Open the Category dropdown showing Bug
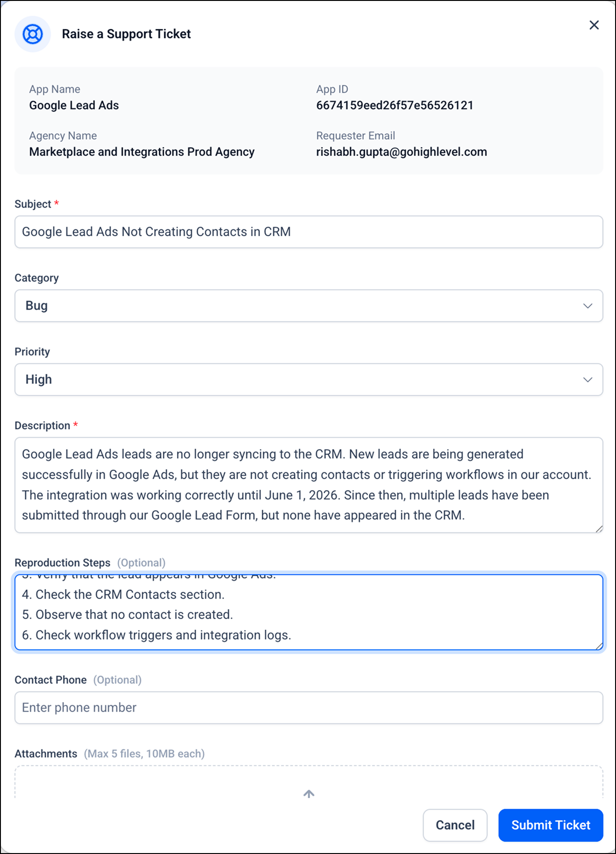Screen dimensions: 616x854 (x=308, y=306)
